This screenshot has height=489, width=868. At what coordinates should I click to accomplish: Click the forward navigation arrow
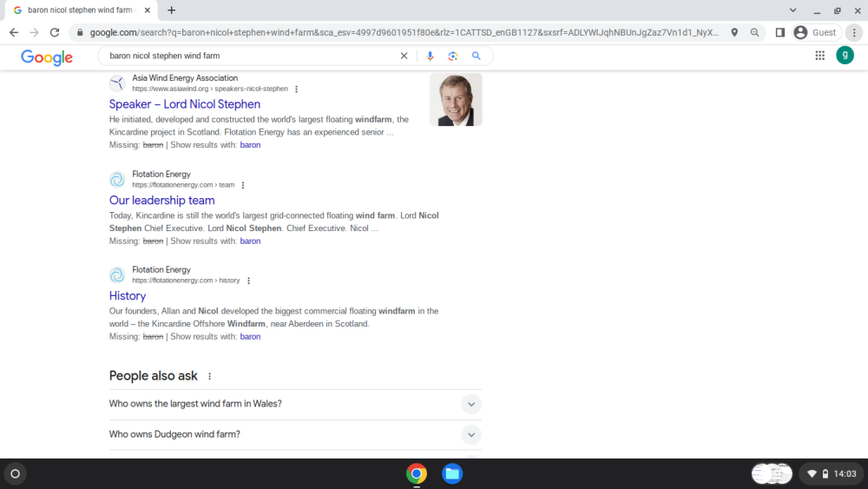35,33
